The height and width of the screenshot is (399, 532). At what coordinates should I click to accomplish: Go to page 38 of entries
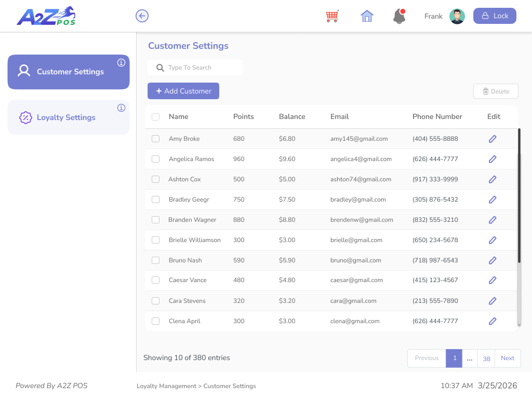pyautogui.click(x=486, y=358)
